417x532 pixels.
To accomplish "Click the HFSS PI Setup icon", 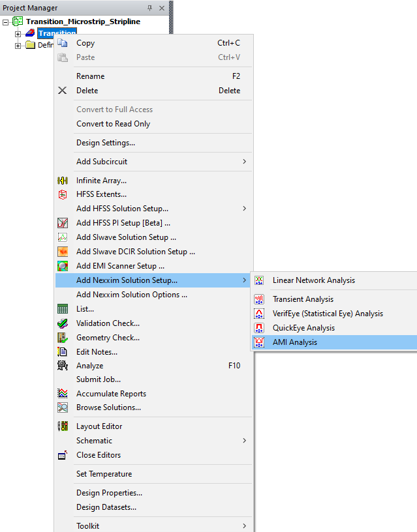I will click(63, 223).
